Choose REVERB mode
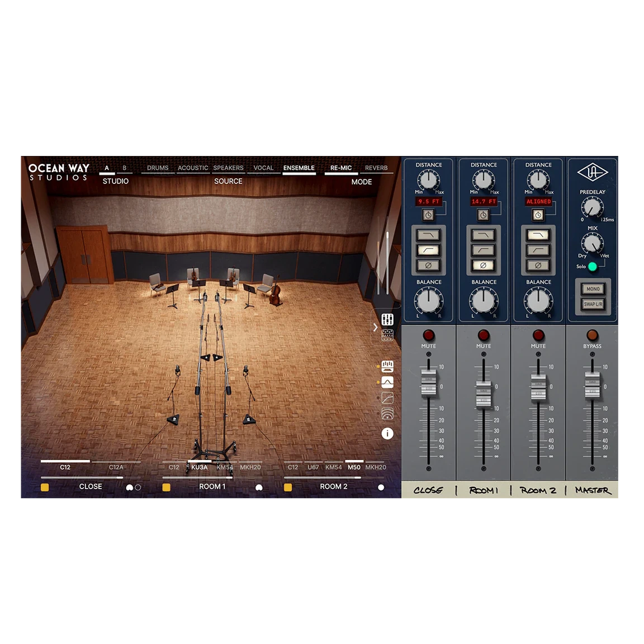The width and height of the screenshot is (644, 644). 376,168
